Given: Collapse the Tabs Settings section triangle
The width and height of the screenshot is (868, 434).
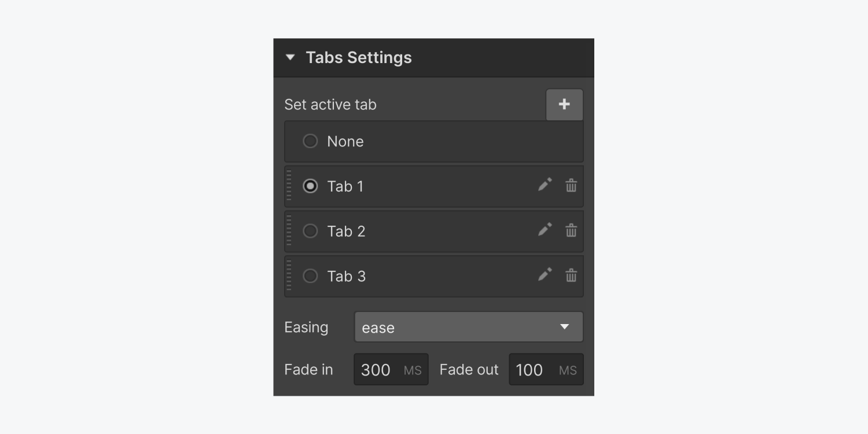Looking at the screenshot, I should (x=290, y=57).
